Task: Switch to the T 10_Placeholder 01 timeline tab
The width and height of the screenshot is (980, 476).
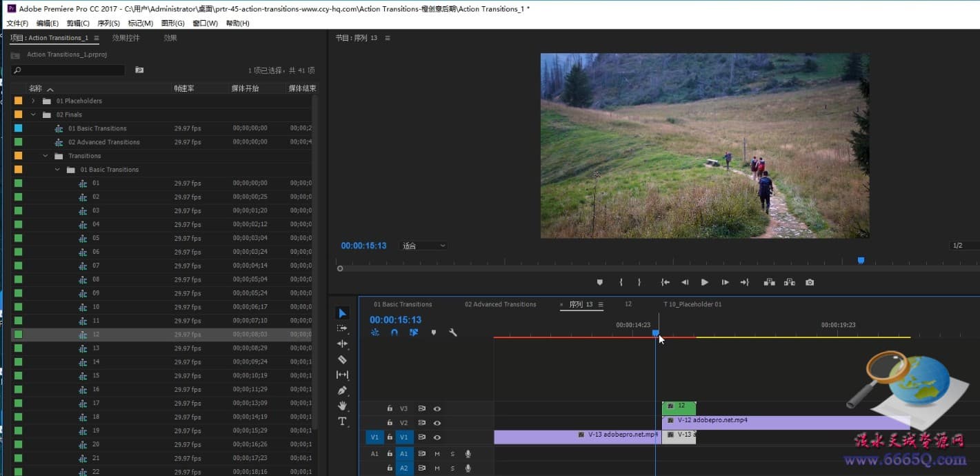Action: pos(692,304)
